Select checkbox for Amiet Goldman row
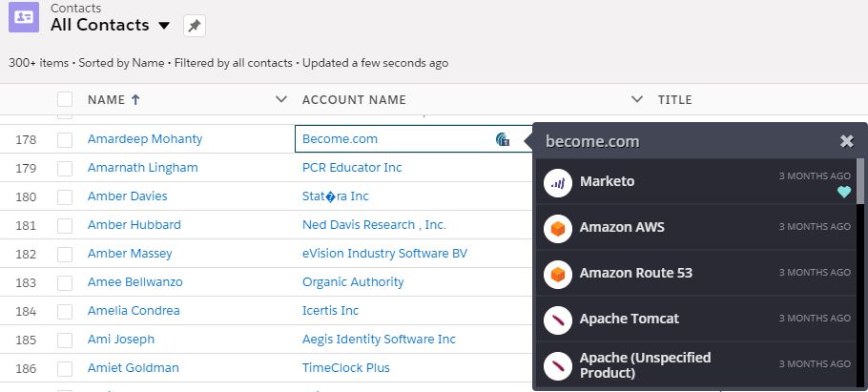The image size is (868, 392). (x=65, y=368)
